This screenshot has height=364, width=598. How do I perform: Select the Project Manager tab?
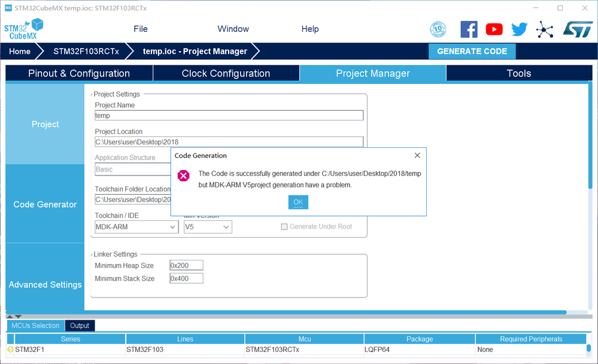pos(372,73)
